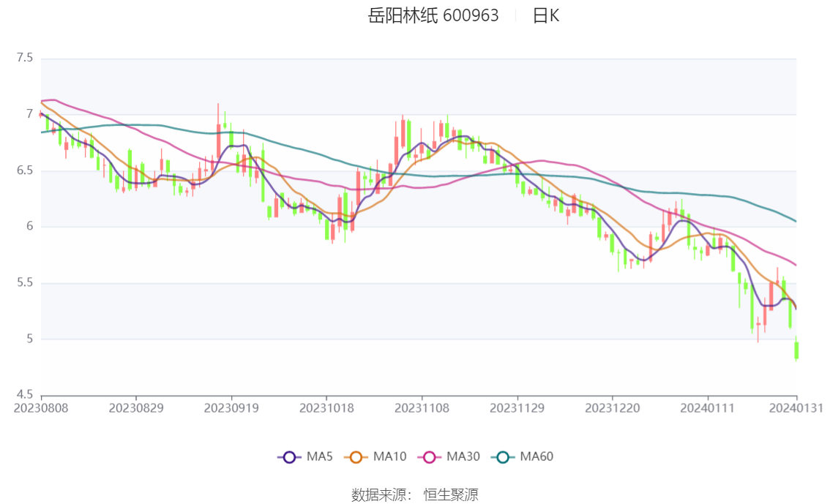
Task: Click the 20240111 date axis label
Action: (708, 408)
